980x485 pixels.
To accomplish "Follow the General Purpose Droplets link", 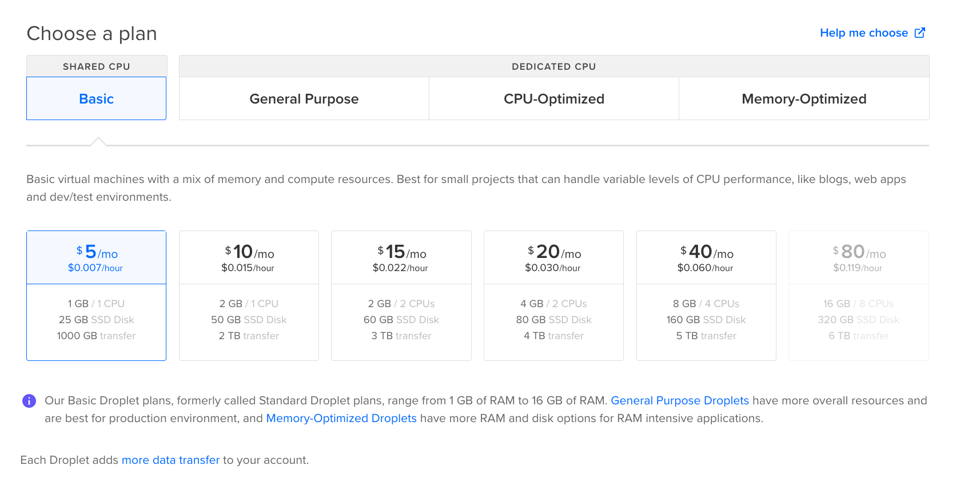I will coord(680,400).
